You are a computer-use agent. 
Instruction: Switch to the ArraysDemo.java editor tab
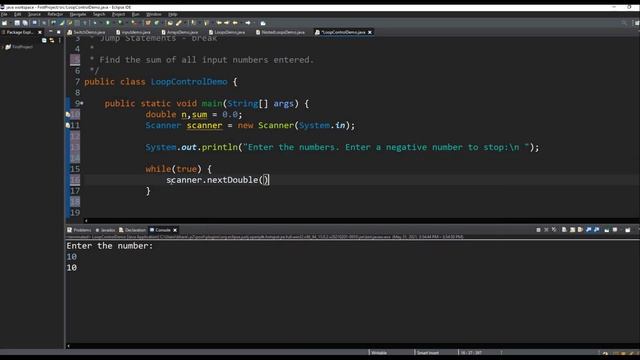(x=180, y=32)
